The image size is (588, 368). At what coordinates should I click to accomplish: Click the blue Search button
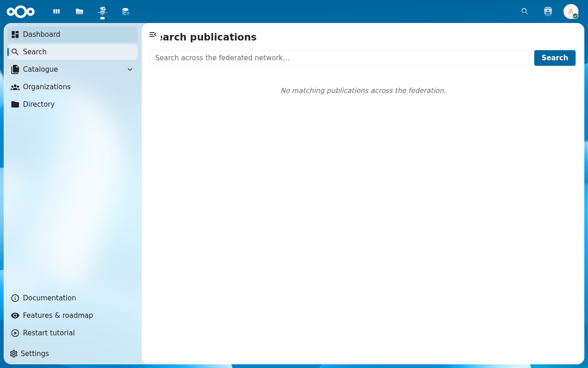pyautogui.click(x=554, y=58)
